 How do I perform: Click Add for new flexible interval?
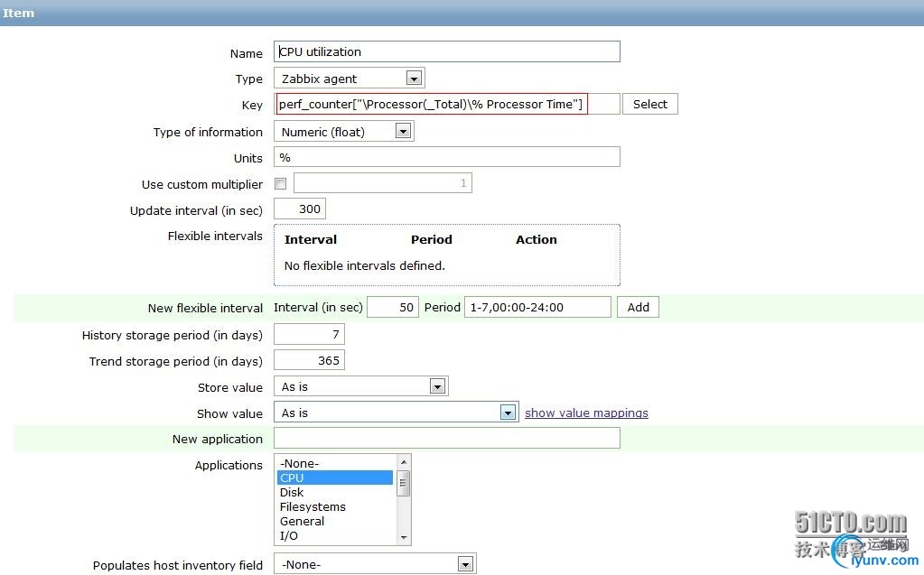(639, 308)
